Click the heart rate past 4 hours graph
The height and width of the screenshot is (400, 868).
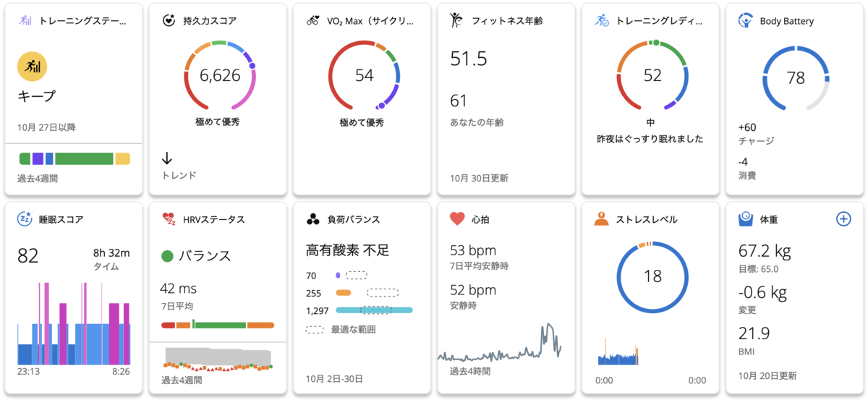point(499,341)
